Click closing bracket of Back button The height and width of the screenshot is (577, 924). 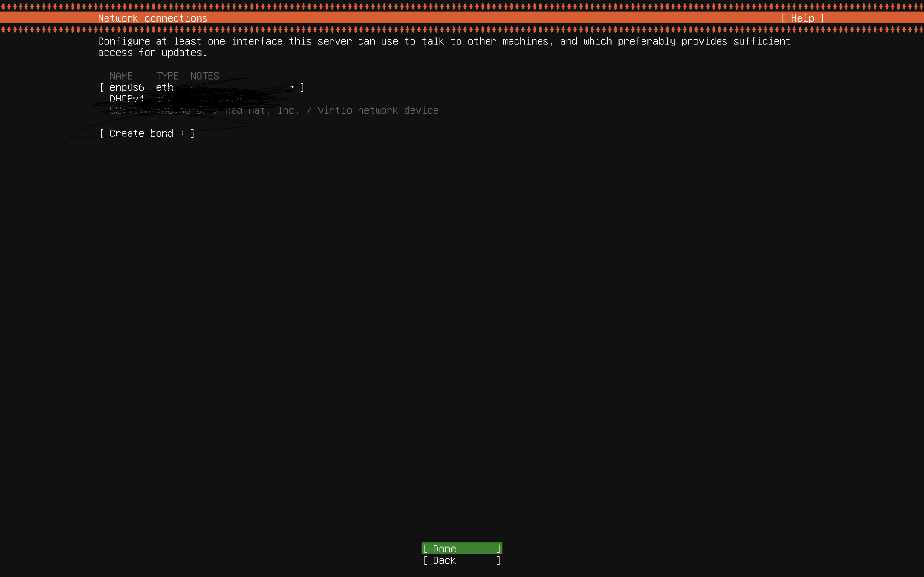(498, 560)
